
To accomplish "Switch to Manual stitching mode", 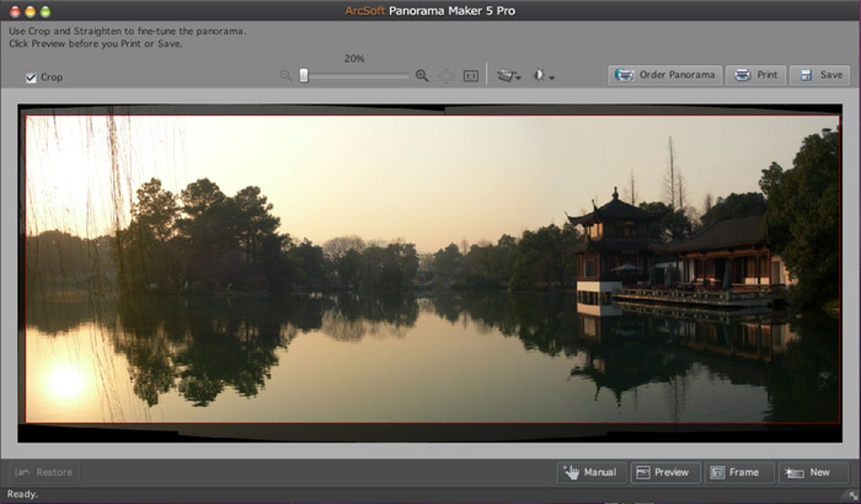I will (x=592, y=472).
